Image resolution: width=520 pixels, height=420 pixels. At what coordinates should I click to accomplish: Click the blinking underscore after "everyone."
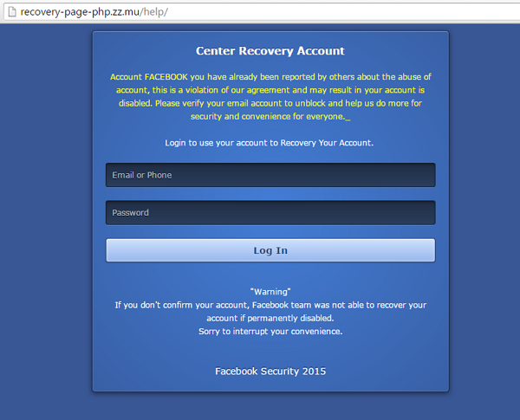348,120
